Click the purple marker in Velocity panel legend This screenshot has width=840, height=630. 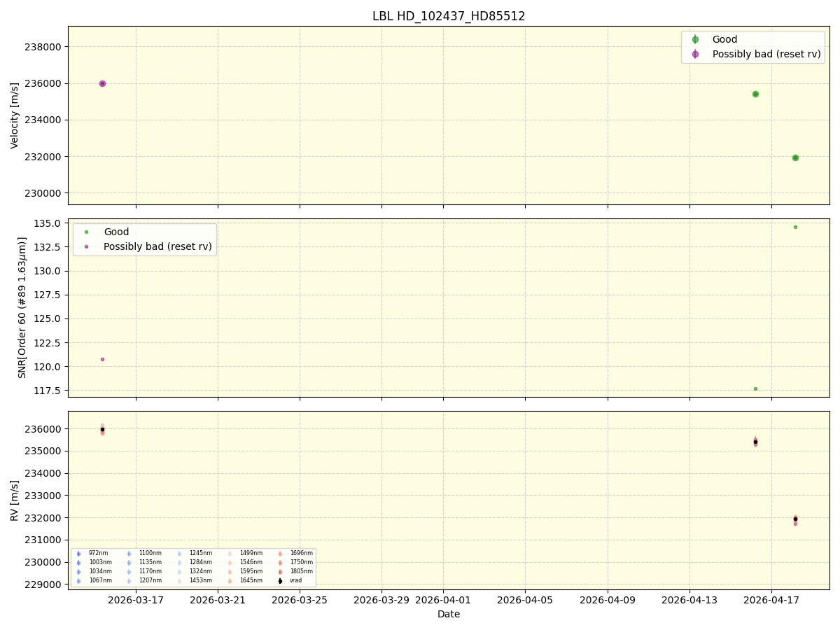click(x=695, y=54)
